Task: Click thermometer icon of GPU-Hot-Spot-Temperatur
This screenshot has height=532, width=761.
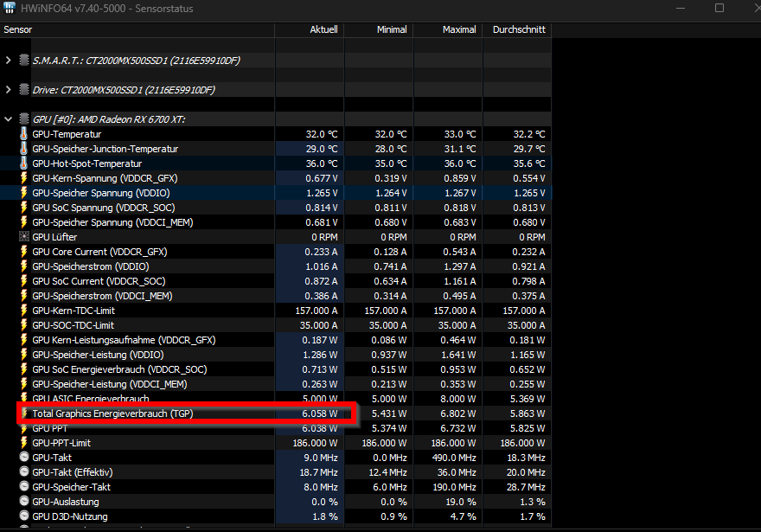Action: [24, 163]
